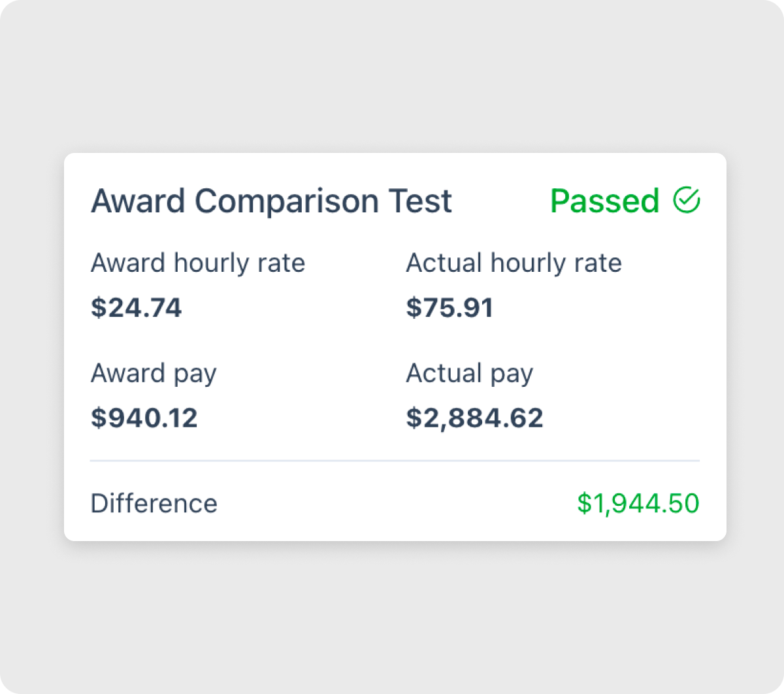
Task: Click the $2,884.62 actual pay amount
Action: click(x=474, y=418)
